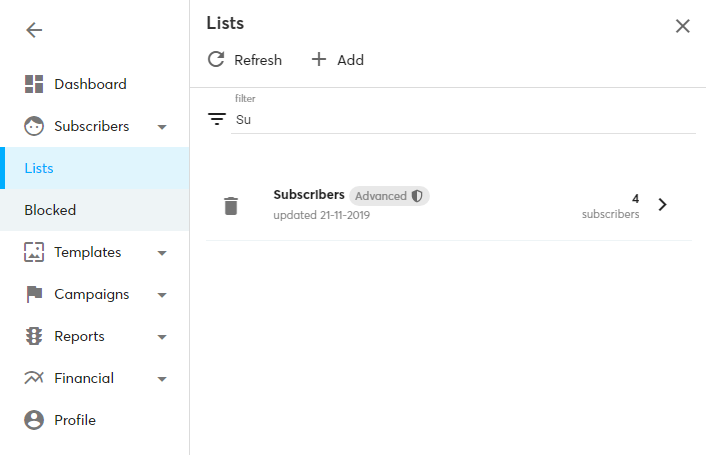
Task: Click the Templates image icon
Action: (x=34, y=252)
